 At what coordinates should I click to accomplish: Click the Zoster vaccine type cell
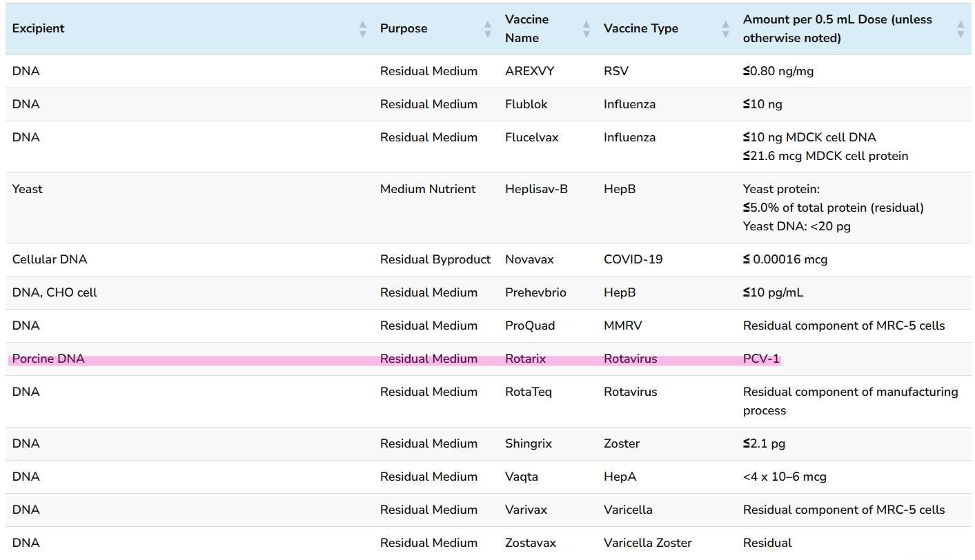622,443
